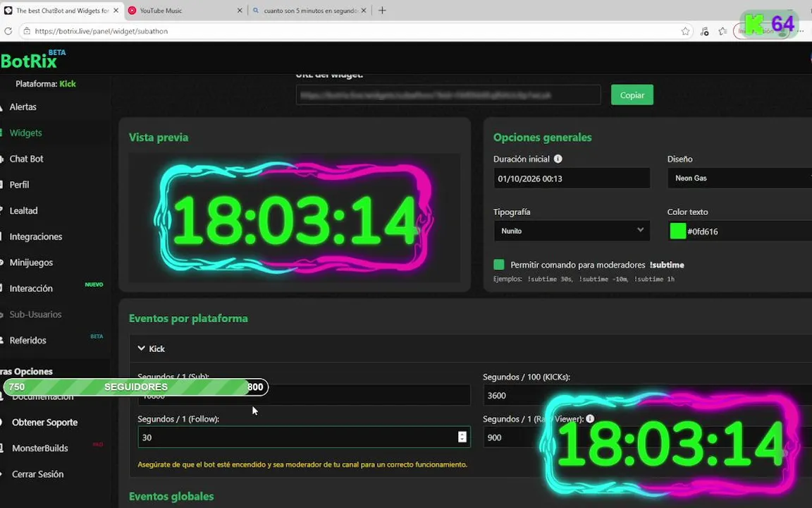812x508 pixels.
Task: Click the timer preview in Vista previa
Action: [x=294, y=218]
